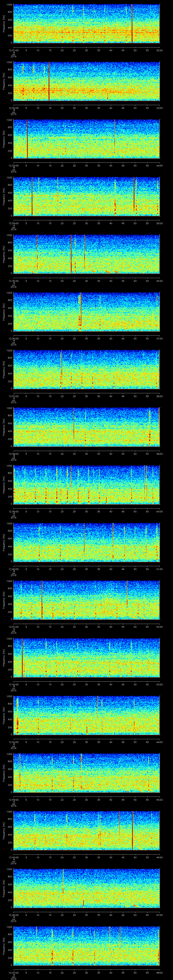Open the spectrogram plot starting at 12:36:00
Screen dimensions: 173x980
point(86,312)
